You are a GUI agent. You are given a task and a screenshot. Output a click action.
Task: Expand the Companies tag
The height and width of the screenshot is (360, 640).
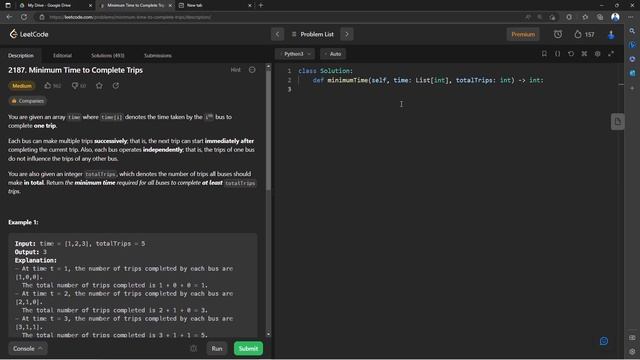tap(27, 101)
